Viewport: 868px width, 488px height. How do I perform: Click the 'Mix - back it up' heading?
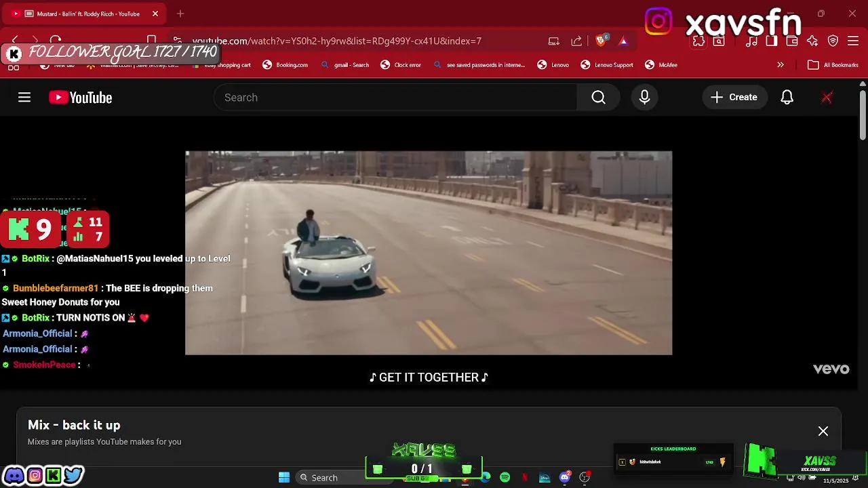pyautogui.click(x=74, y=425)
